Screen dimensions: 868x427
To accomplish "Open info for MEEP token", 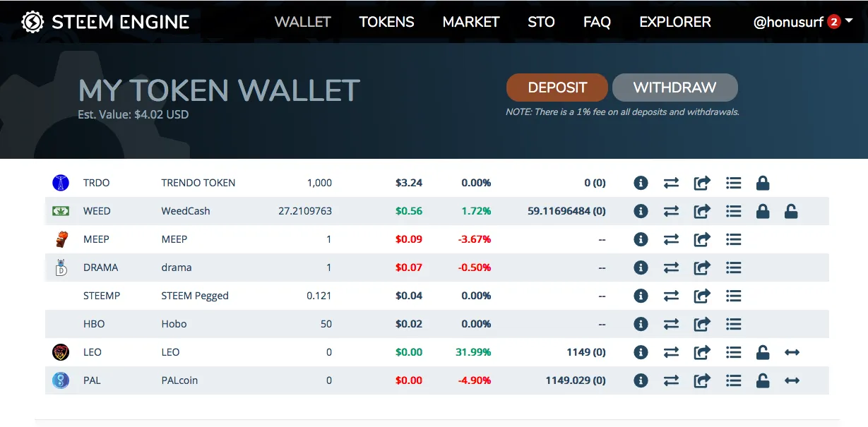I will [641, 239].
